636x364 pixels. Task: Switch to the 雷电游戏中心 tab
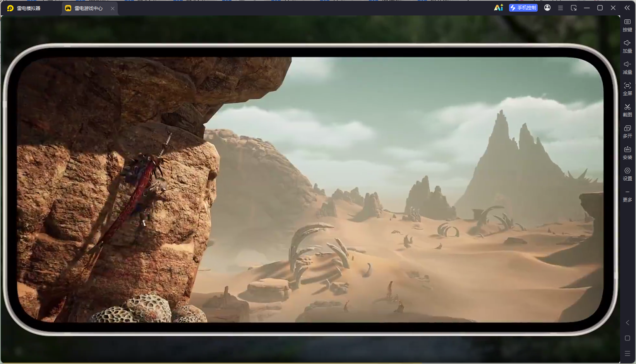(x=90, y=8)
